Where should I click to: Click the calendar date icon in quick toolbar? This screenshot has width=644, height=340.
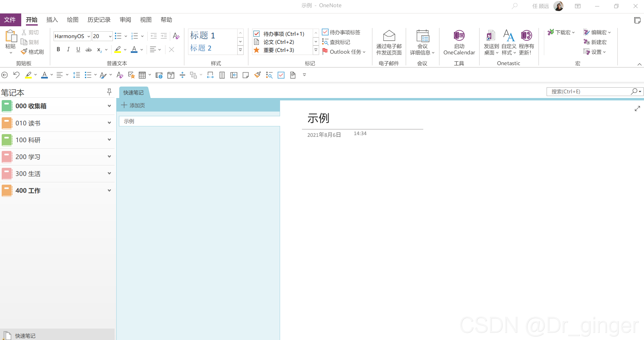point(171,75)
